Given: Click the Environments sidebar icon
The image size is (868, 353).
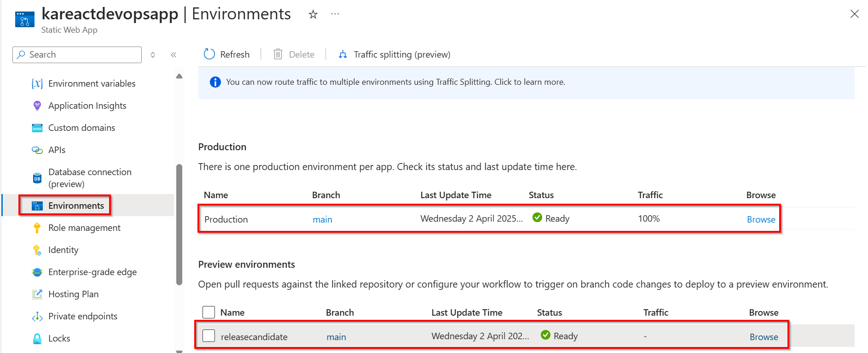Looking at the screenshot, I should tap(37, 206).
